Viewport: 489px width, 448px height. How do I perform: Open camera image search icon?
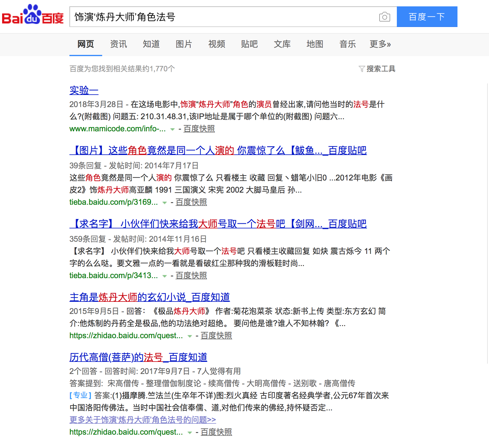pyautogui.click(x=384, y=17)
